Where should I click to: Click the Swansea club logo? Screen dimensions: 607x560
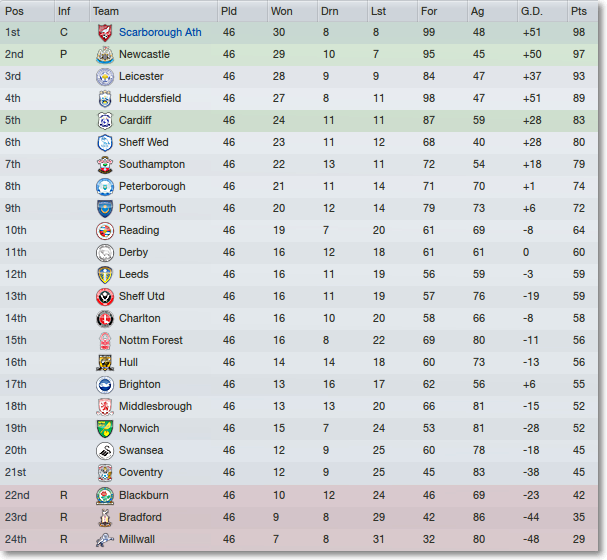point(105,450)
